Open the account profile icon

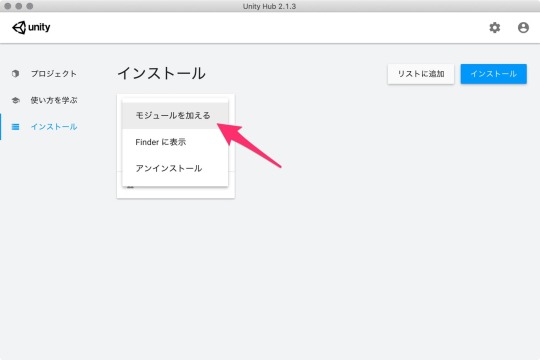(x=523, y=28)
